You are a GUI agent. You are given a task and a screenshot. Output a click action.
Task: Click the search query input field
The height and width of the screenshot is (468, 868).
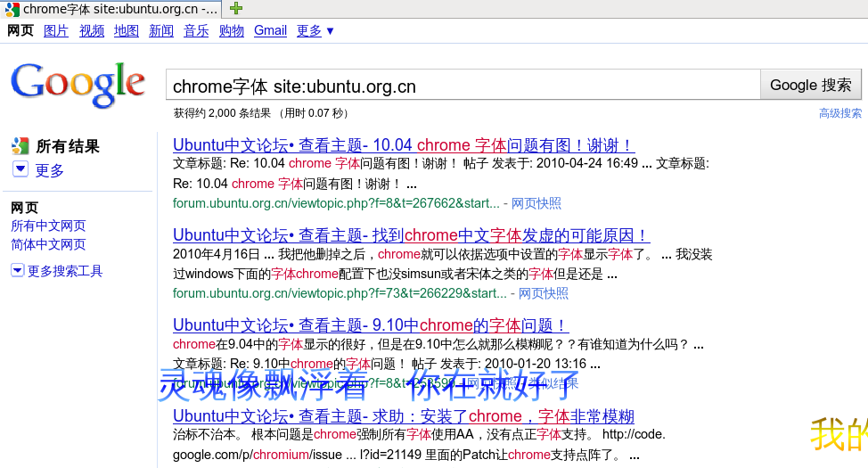463,86
